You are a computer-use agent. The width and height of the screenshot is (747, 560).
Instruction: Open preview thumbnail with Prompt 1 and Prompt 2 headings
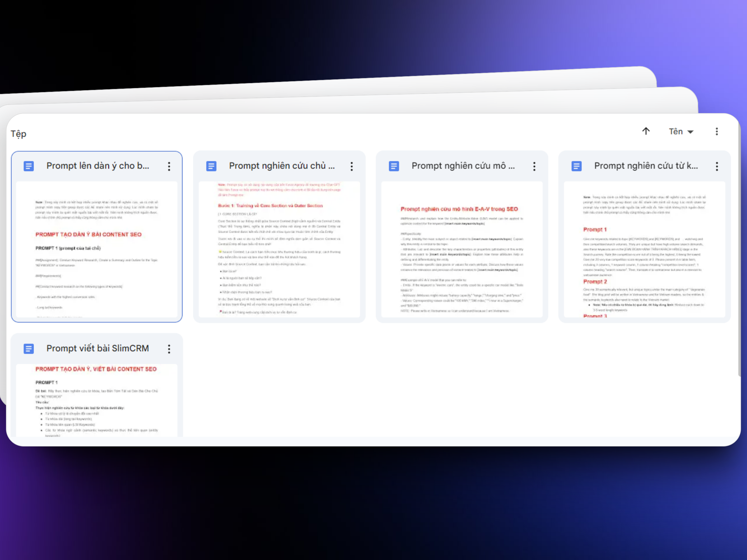pos(645,250)
